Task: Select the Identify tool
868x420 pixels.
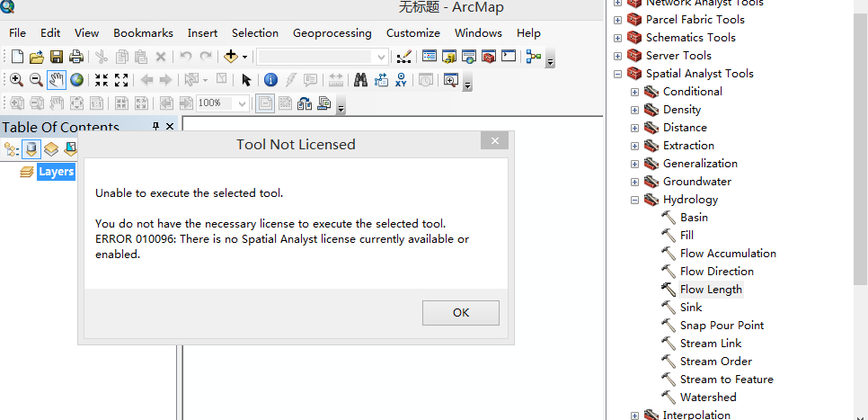Action: (270, 80)
